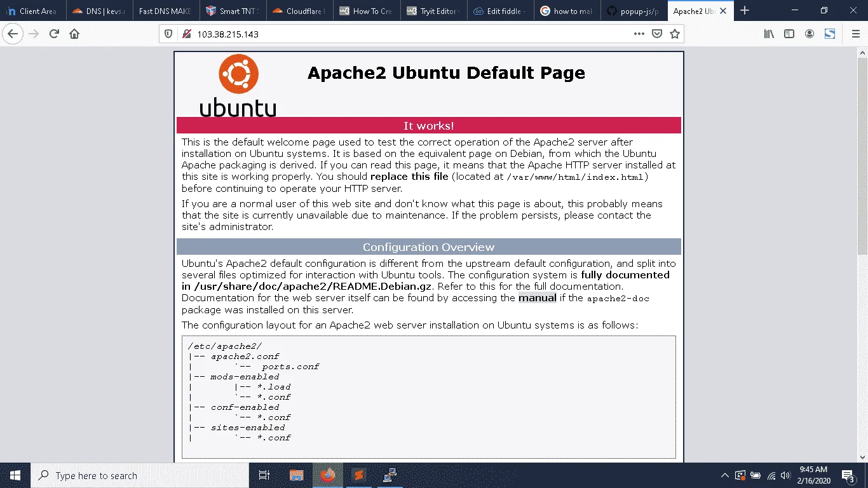Switch to the popup-js GitHub tab

634,11
